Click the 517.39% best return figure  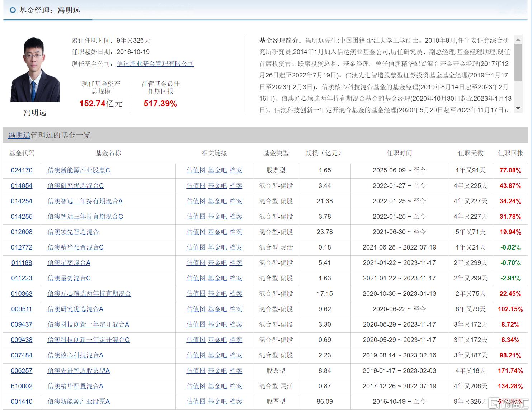click(160, 104)
